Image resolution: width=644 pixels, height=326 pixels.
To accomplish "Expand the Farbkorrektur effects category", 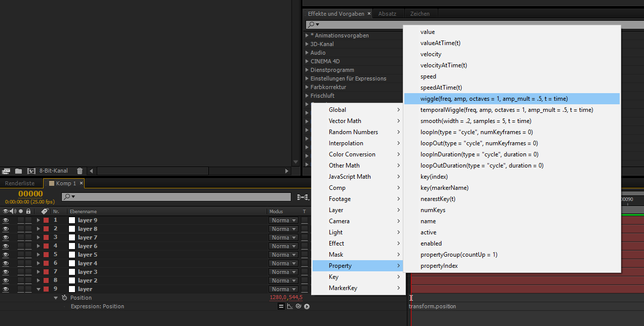I will 307,87.
